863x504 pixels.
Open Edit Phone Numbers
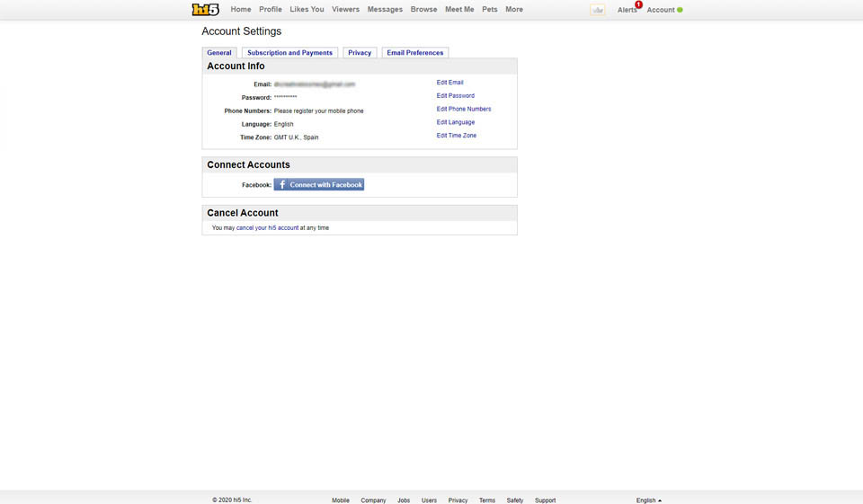pos(463,110)
